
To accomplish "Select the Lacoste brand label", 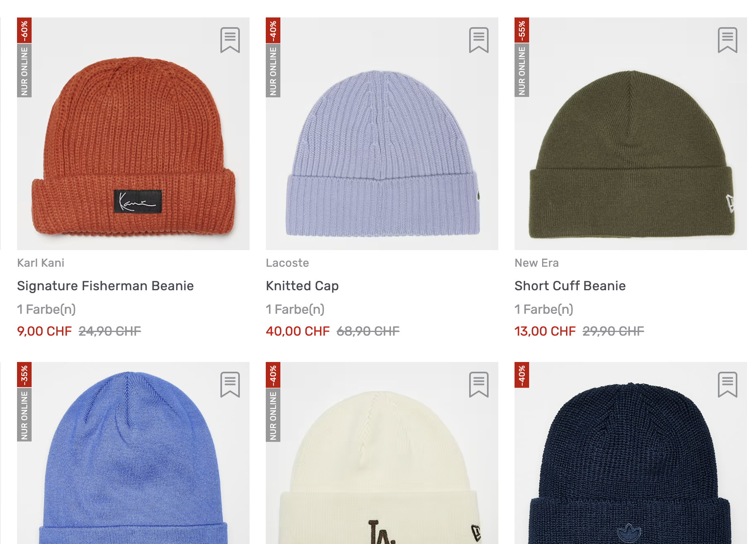I will (x=287, y=263).
